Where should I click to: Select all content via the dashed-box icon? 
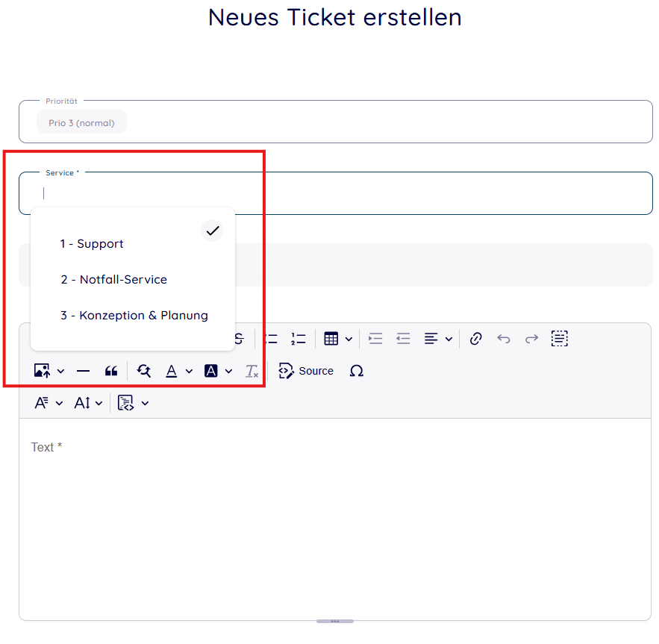pyautogui.click(x=560, y=339)
